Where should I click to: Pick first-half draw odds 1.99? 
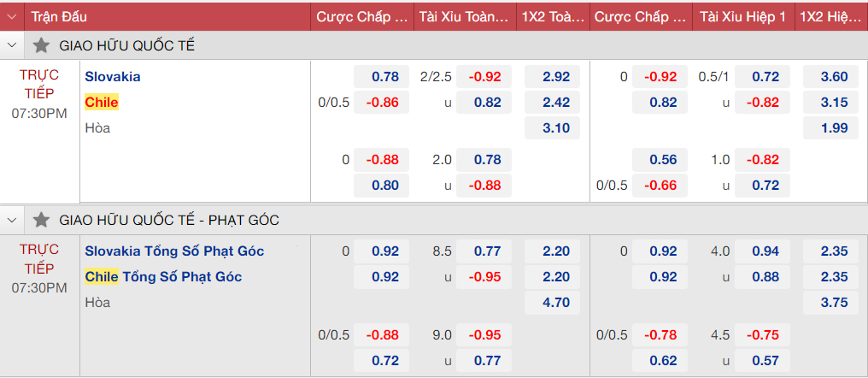830,127
